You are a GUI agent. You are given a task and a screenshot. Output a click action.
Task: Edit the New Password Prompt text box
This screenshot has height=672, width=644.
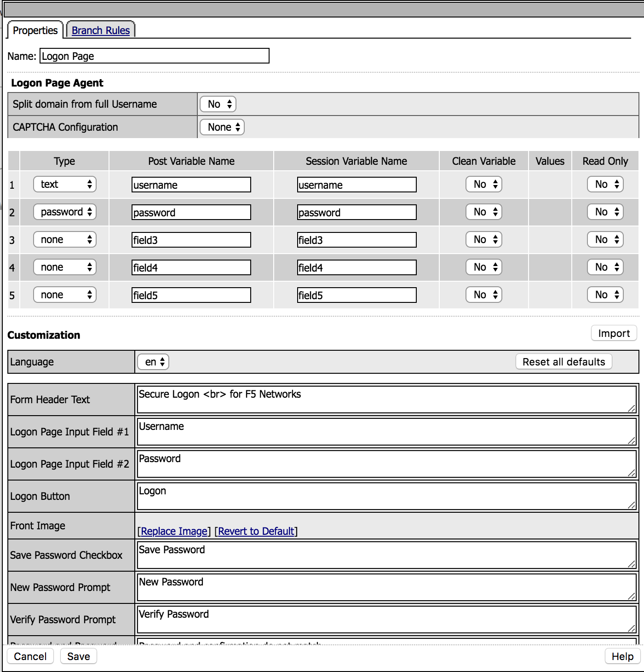tap(387, 587)
